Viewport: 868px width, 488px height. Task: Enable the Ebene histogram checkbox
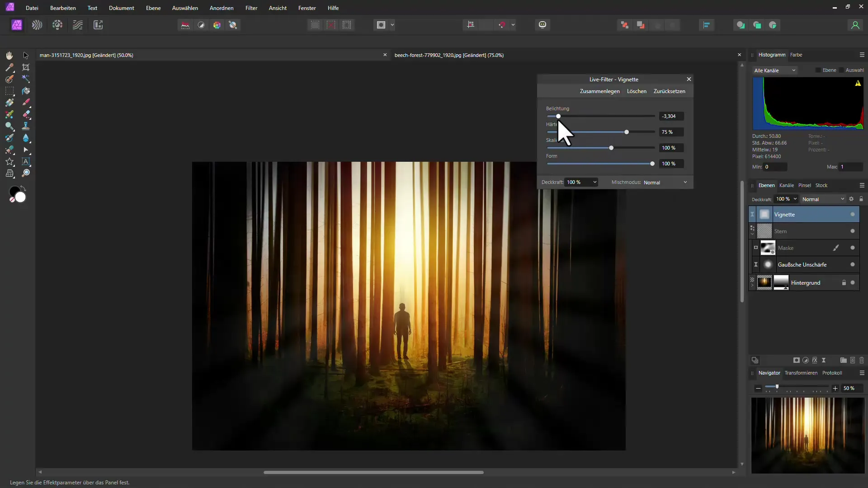tap(818, 70)
